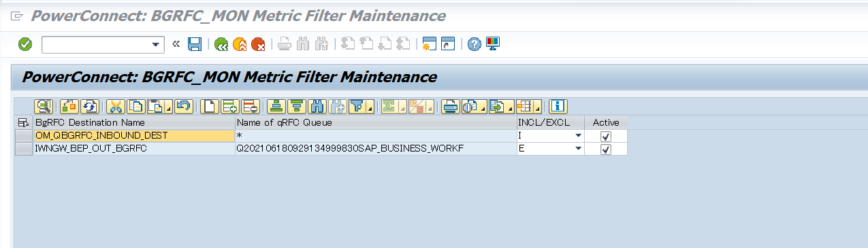Open INCL/EXCL dropdown showing I
The image size is (868, 248).
pos(578,136)
